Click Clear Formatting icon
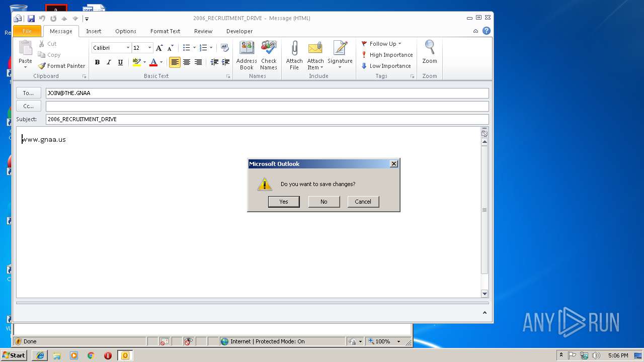The height and width of the screenshot is (362, 644). click(225, 48)
